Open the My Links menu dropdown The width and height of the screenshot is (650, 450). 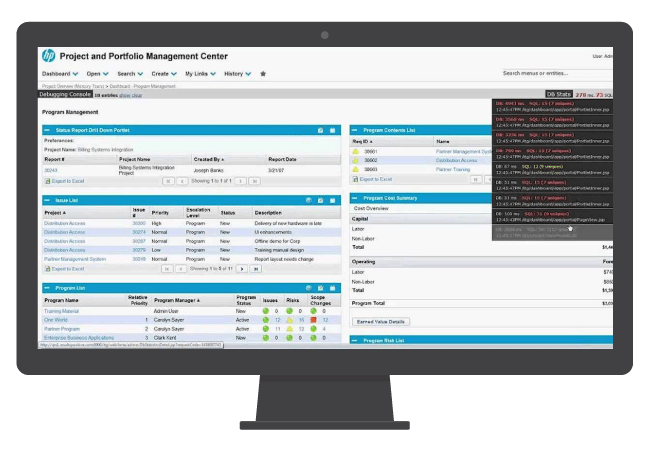[201, 74]
